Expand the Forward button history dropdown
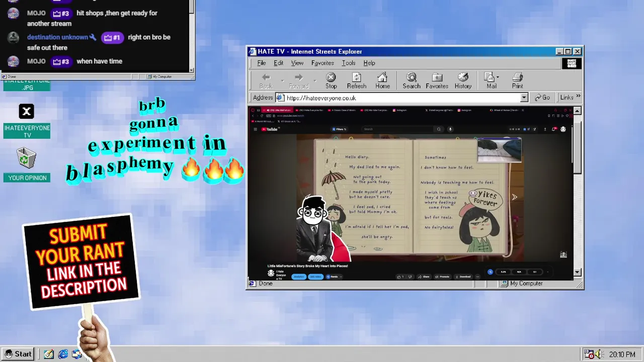The height and width of the screenshot is (362, 644). (x=315, y=80)
